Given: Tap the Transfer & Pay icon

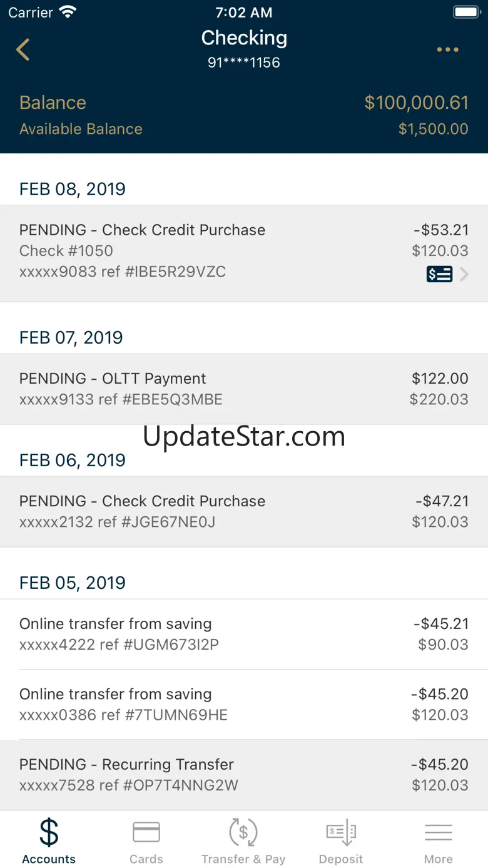Looking at the screenshot, I should [243, 833].
